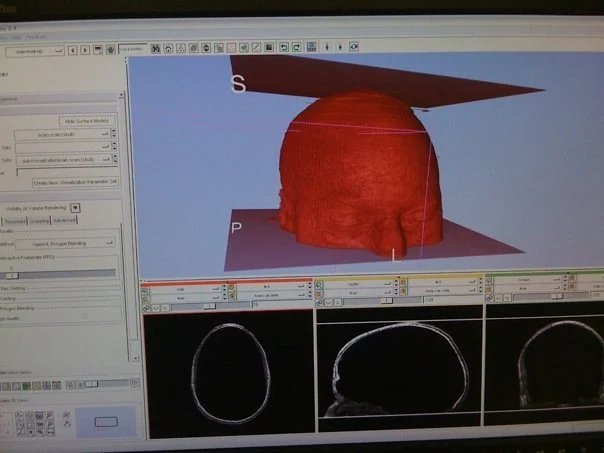Switch to the Cropping tab
Viewport: 604px width, 453px height.
coord(39,221)
